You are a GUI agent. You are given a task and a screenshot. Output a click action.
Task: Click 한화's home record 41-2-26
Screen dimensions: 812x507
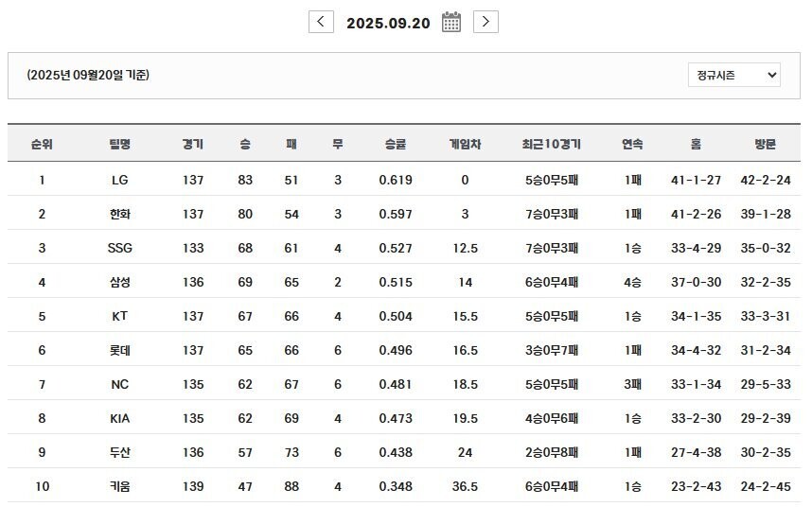[696, 214]
